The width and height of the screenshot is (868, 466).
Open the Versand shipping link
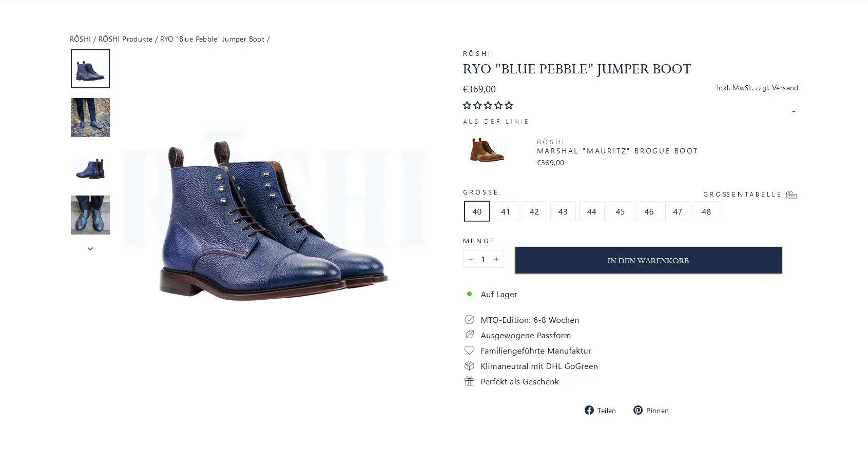coord(785,88)
